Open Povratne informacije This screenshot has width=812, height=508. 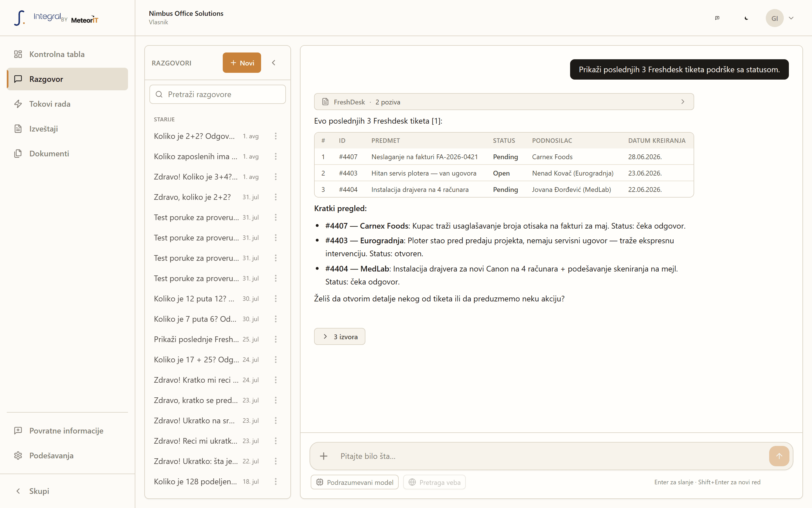pos(67,431)
